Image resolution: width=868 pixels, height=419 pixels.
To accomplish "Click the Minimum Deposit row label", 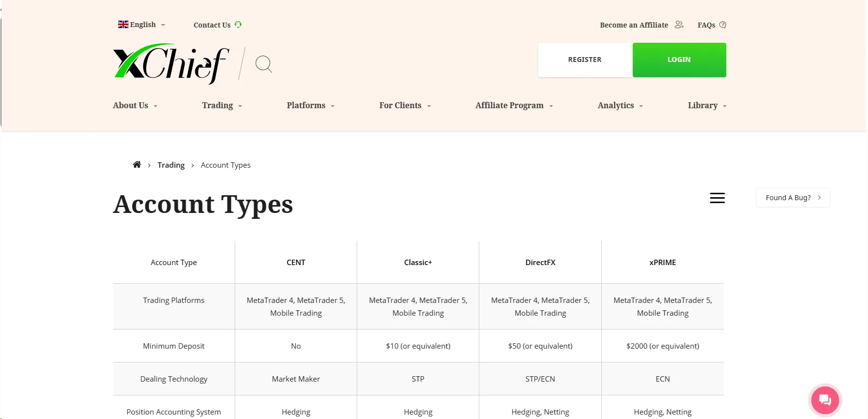I will (x=174, y=346).
